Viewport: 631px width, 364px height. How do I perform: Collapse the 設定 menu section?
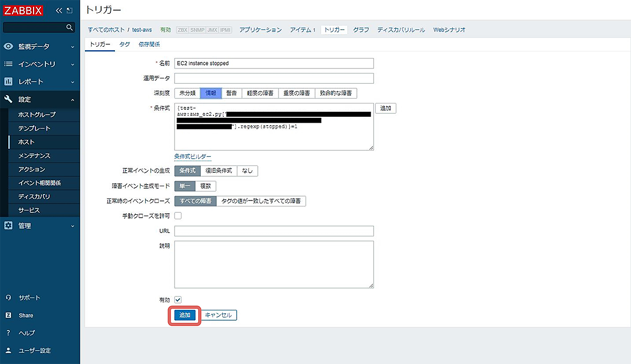(39, 99)
